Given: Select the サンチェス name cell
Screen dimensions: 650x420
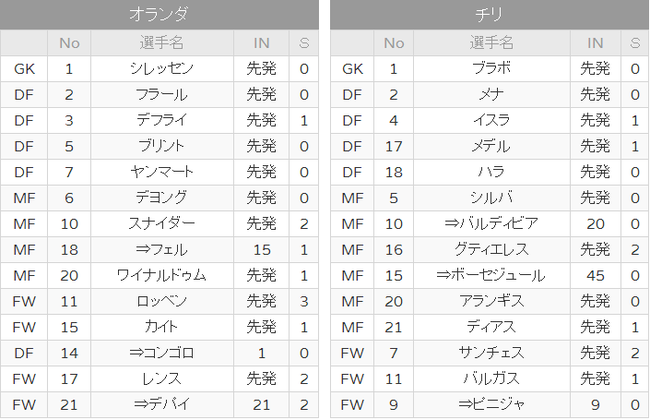Looking at the screenshot, I should click(492, 353).
